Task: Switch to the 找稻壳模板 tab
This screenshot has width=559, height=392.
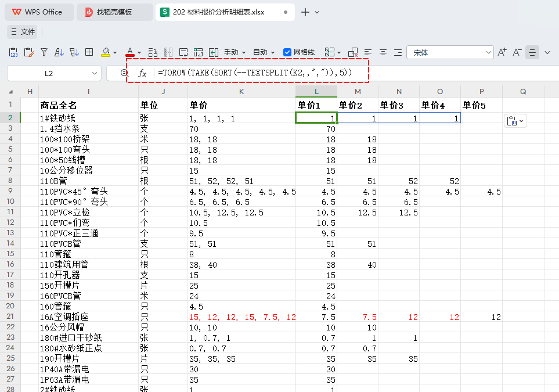Action: [114, 12]
